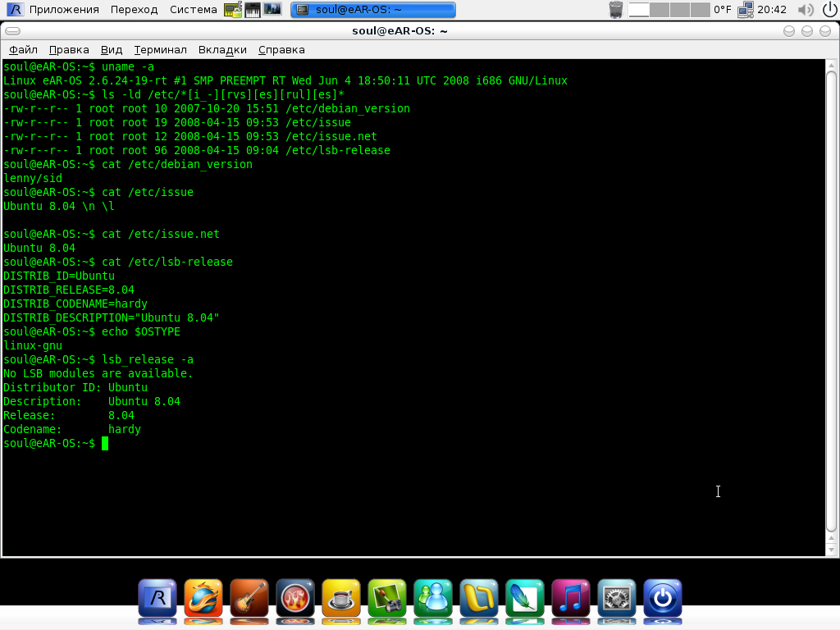Open the Система menu

194,10
